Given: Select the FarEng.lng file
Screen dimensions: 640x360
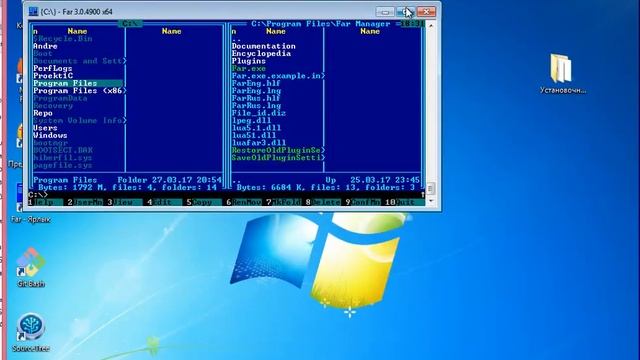Looking at the screenshot, I should pos(256,91).
